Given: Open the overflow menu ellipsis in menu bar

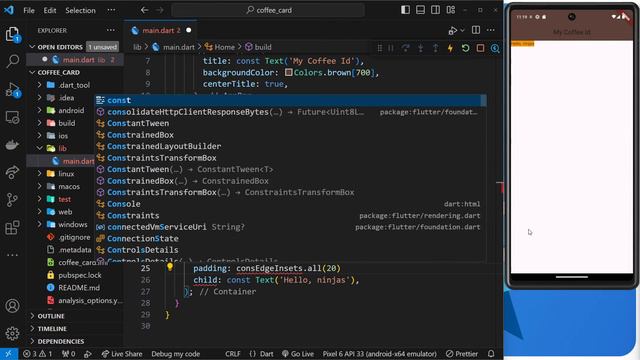Looking at the screenshot, I should click(x=111, y=10).
